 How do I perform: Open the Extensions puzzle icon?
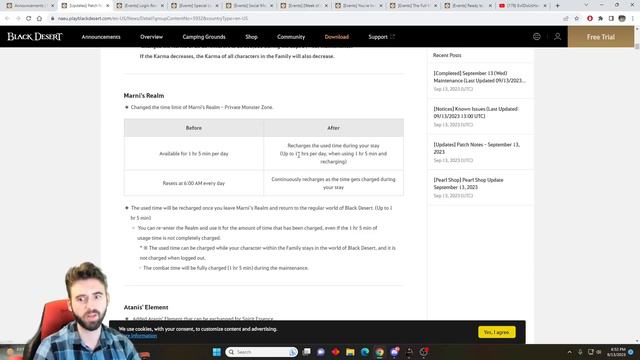pos(600,18)
